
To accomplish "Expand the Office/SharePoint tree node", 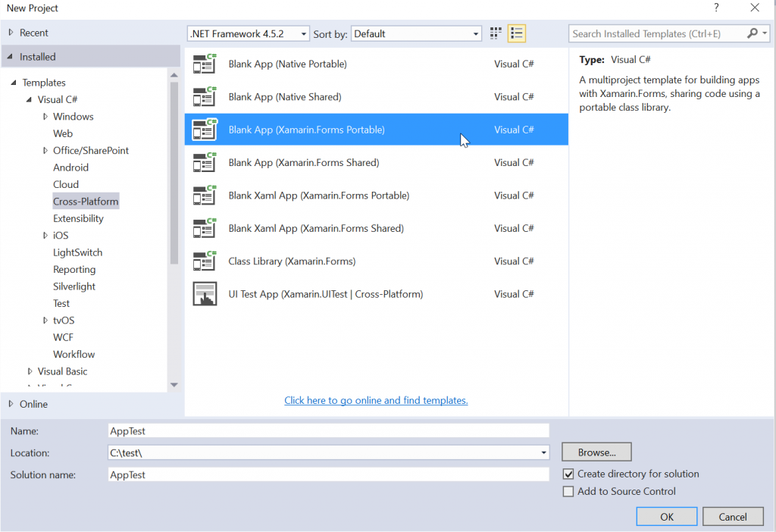I will pyautogui.click(x=45, y=151).
